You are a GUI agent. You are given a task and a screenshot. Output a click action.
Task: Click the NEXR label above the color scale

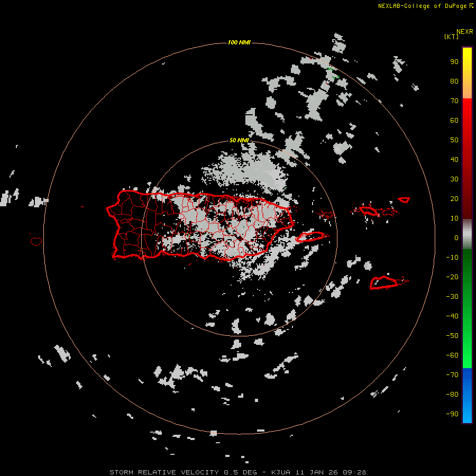click(x=464, y=32)
